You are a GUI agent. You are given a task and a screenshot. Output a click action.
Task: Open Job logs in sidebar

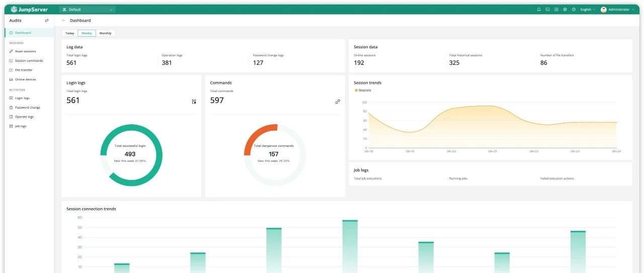click(x=20, y=126)
